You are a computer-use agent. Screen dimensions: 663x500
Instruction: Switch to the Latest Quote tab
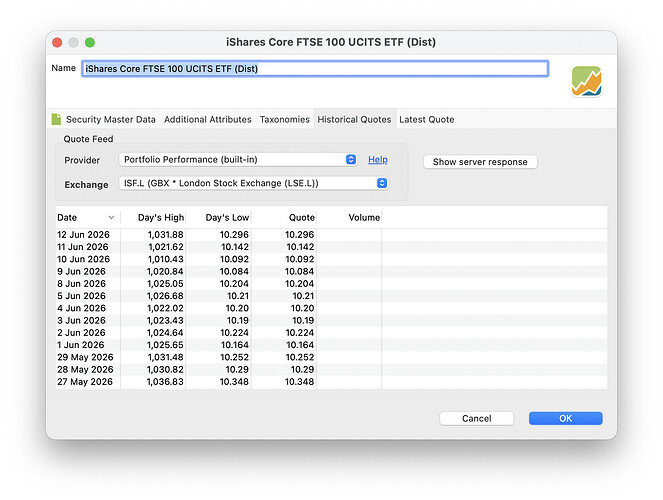tap(427, 120)
